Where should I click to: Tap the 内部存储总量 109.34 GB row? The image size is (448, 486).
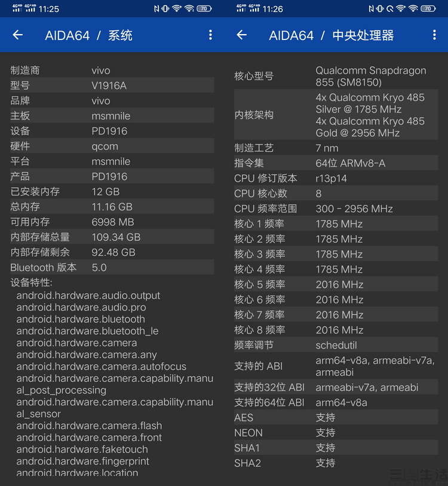tap(111, 237)
